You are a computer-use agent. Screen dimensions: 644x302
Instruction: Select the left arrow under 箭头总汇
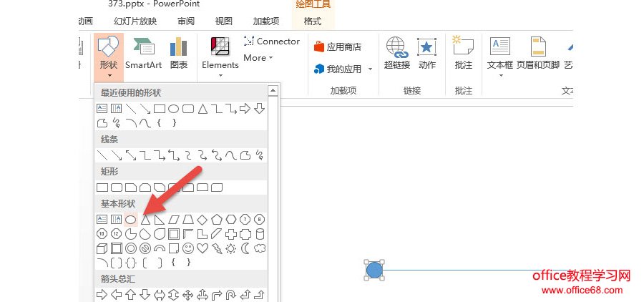tap(116, 294)
